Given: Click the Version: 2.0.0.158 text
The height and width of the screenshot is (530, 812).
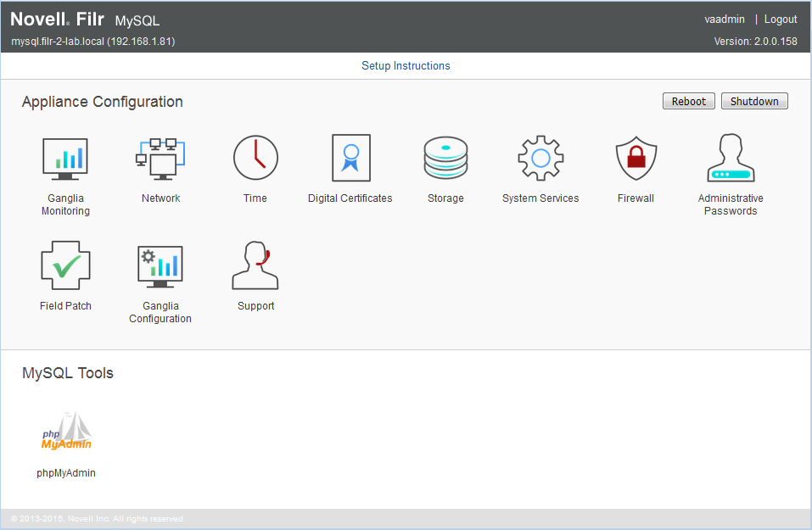Looking at the screenshot, I should [755, 42].
